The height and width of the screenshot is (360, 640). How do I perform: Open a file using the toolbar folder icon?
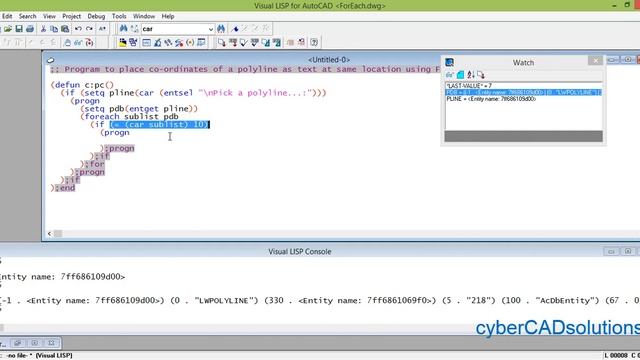8,29
